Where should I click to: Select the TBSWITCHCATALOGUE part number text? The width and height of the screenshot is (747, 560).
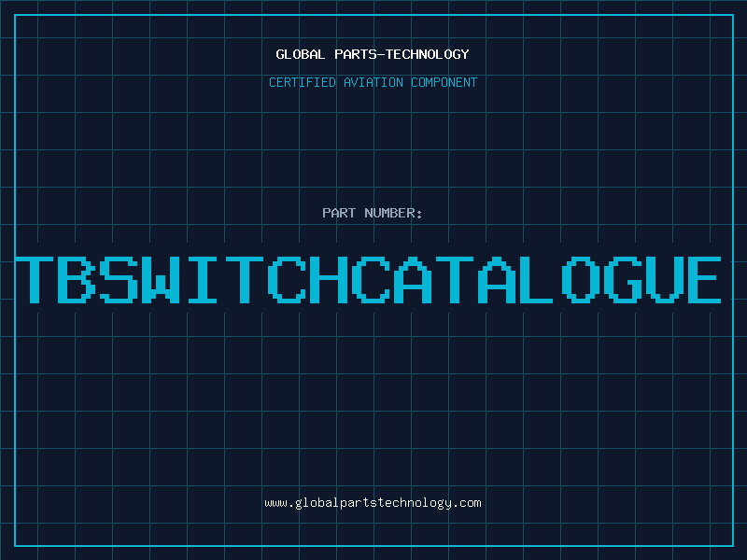click(x=368, y=280)
